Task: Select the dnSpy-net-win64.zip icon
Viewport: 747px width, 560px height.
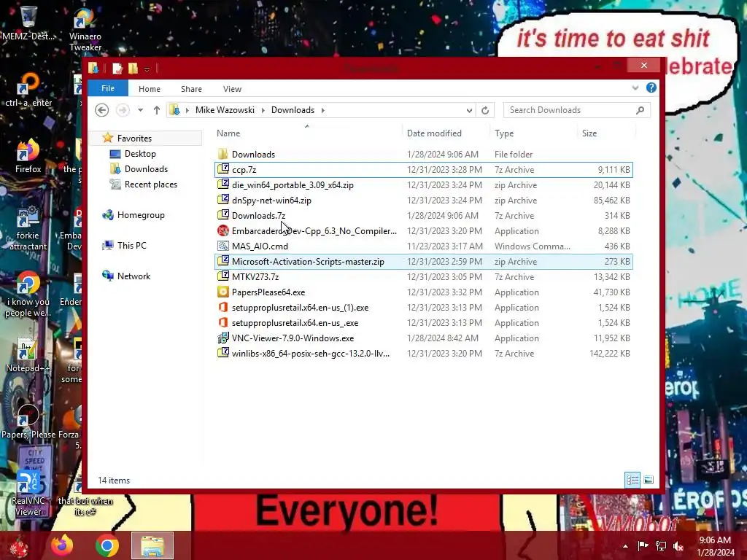Action: pyautogui.click(x=222, y=200)
